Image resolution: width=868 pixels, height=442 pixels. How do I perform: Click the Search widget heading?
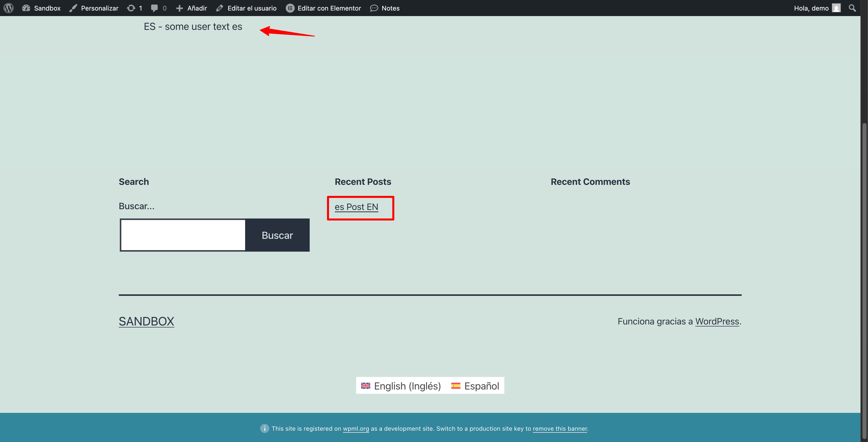coord(134,182)
